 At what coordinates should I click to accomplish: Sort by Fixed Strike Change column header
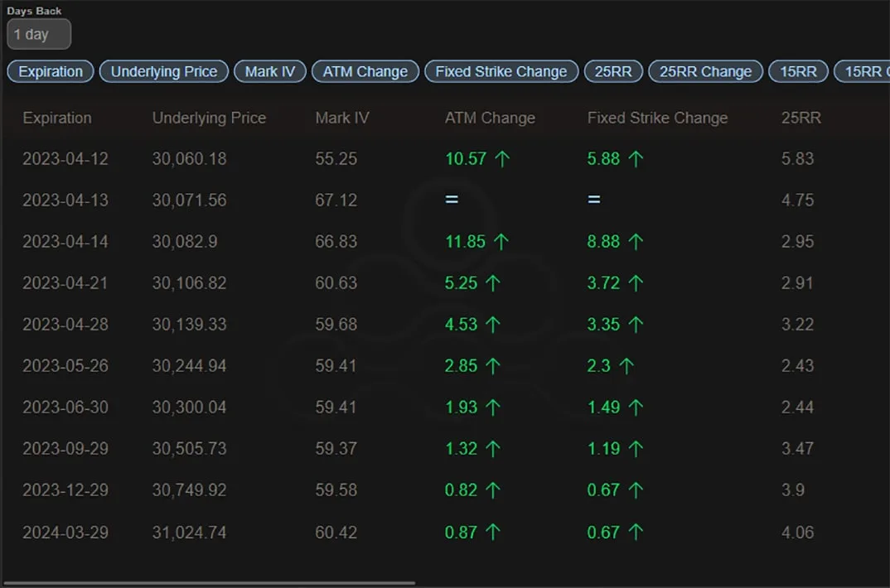pyautogui.click(x=657, y=118)
